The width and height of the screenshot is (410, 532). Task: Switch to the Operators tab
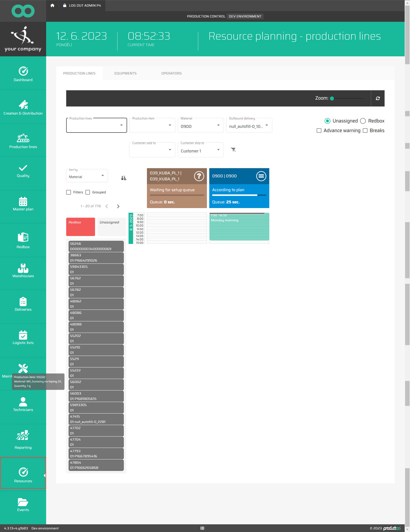click(x=171, y=73)
